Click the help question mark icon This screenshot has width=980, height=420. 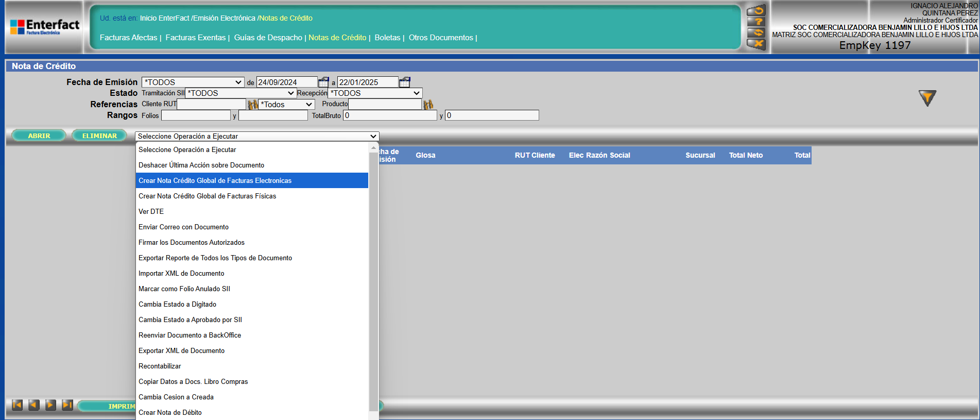pyautogui.click(x=756, y=22)
